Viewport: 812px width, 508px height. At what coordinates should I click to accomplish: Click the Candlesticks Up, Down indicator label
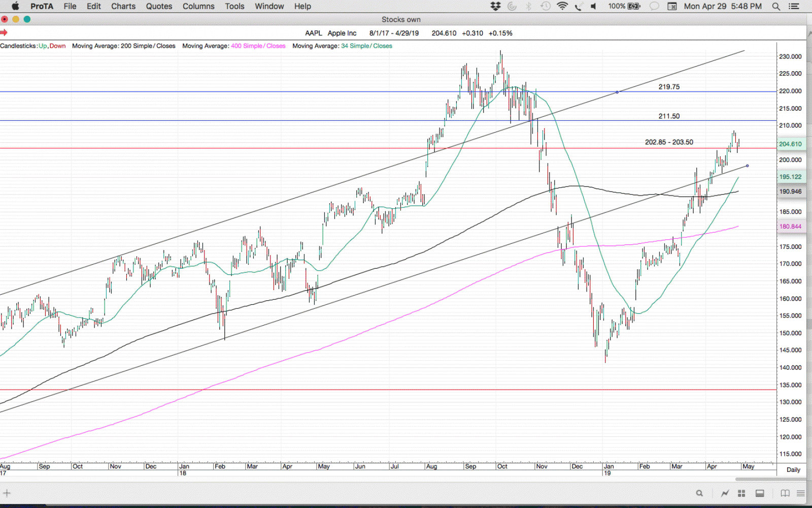point(33,46)
